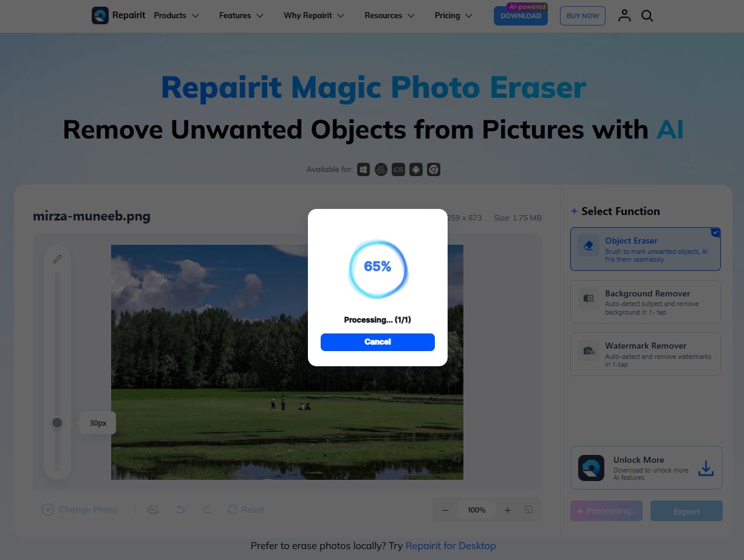744x560 pixels.
Task: Expand the Features menu
Action: coord(242,16)
